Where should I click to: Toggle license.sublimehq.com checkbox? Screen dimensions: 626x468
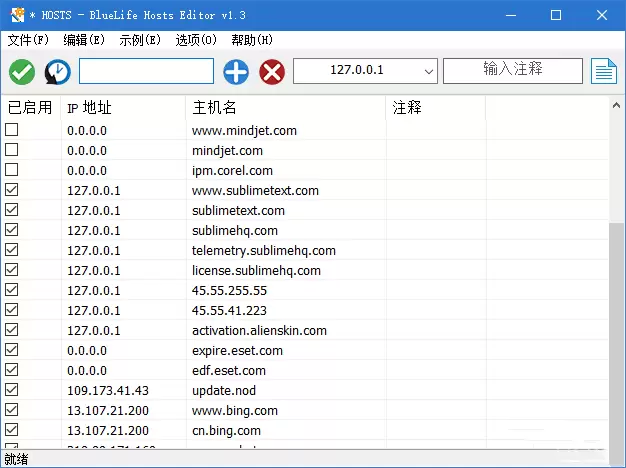[x=12, y=270]
